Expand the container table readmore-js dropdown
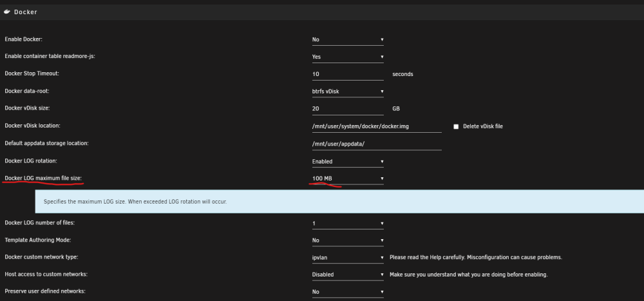Image resolution: width=644 pixels, height=301 pixels. (x=348, y=57)
